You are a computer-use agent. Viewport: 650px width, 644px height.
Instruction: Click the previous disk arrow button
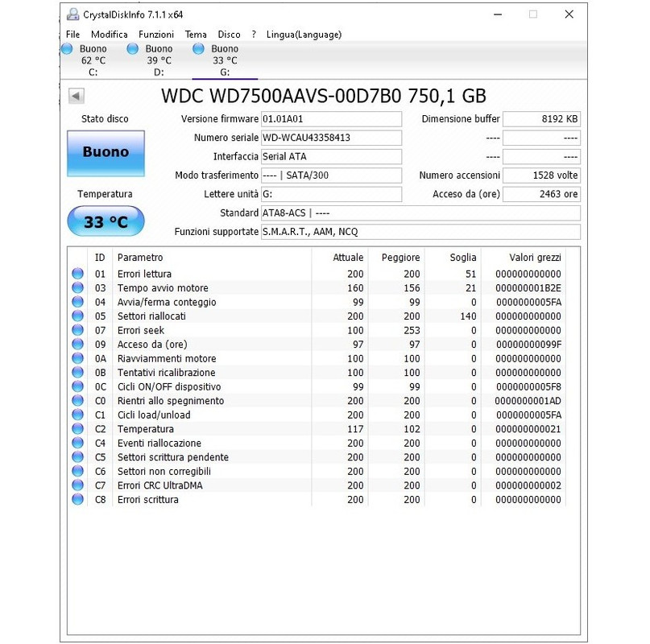(x=77, y=96)
